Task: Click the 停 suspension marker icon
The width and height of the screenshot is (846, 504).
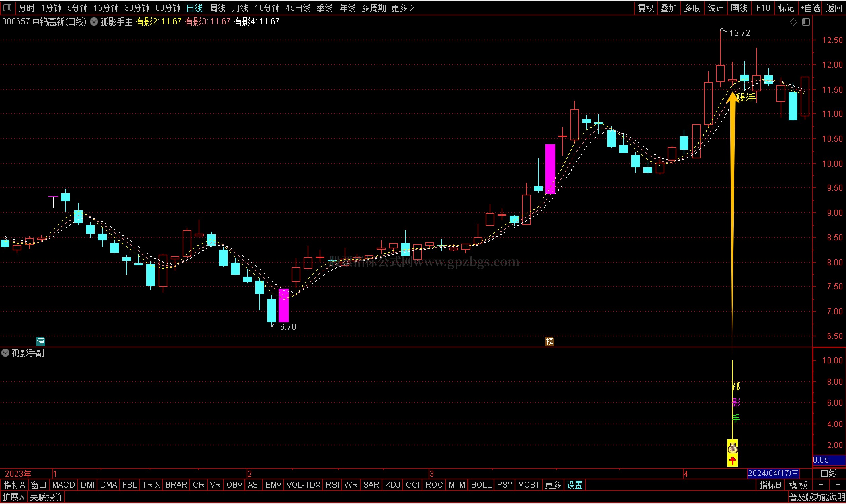Action: pos(40,341)
